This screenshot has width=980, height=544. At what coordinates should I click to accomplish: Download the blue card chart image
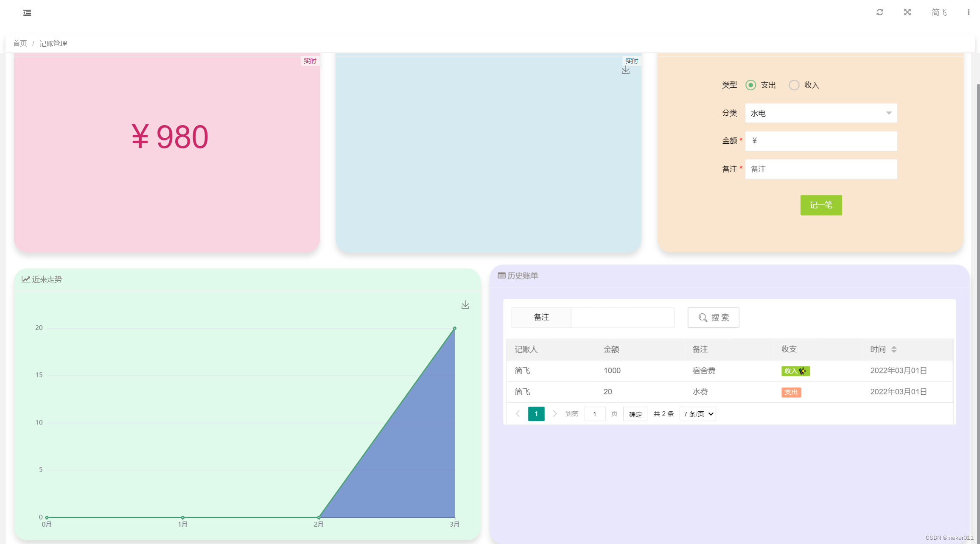(626, 70)
